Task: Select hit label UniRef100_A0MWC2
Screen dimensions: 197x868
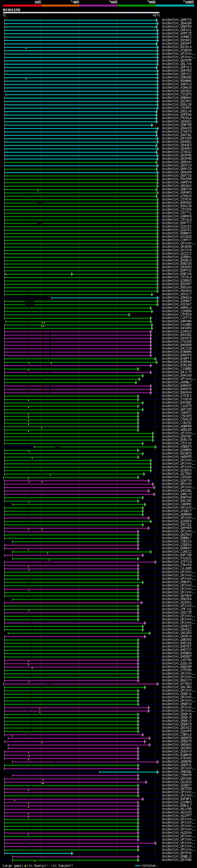Action: point(177,37)
